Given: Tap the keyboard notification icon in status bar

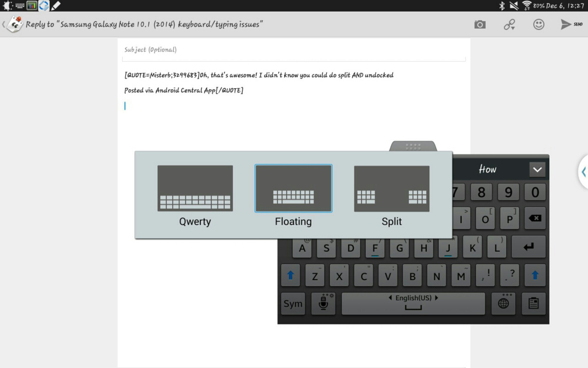Looking at the screenshot, I should click(x=20, y=6).
